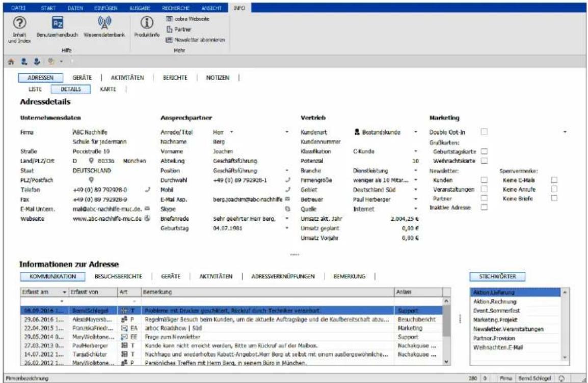The height and width of the screenshot is (383, 588).
Task: Open website globe icon beside Webseite
Action: pos(147,218)
